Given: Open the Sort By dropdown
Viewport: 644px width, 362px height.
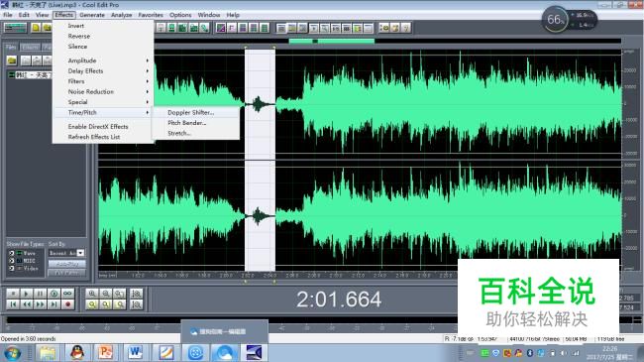Looking at the screenshot, I should click(x=81, y=253).
